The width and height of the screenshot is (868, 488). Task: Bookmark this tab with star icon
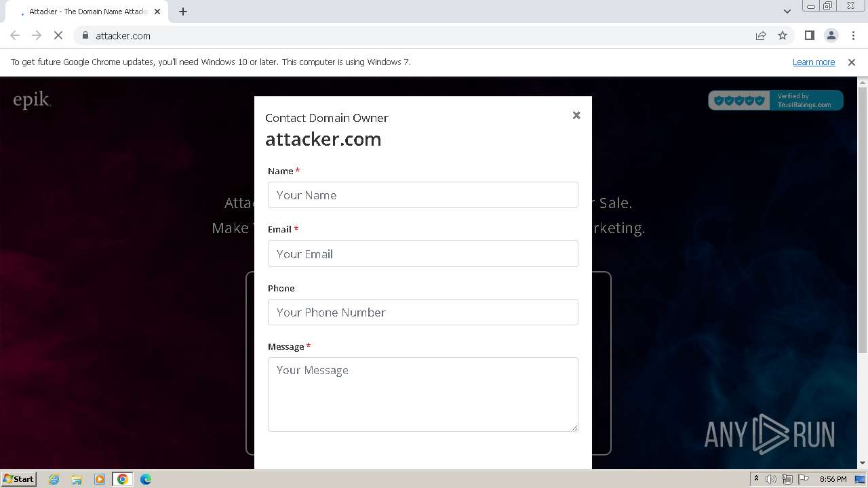[x=783, y=35]
